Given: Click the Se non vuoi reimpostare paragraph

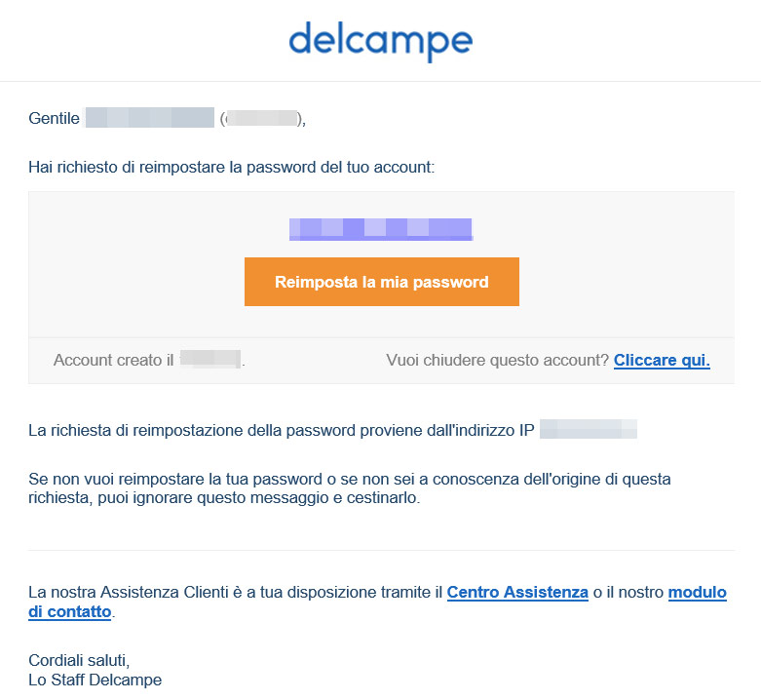Looking at the screenshot, I should pyautogui.click(x=350, y=488).
